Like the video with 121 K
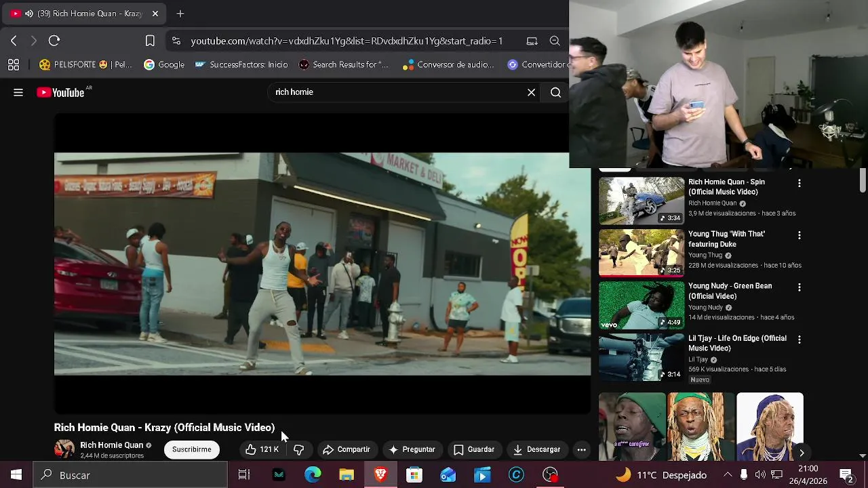 (x=262, y=449)
